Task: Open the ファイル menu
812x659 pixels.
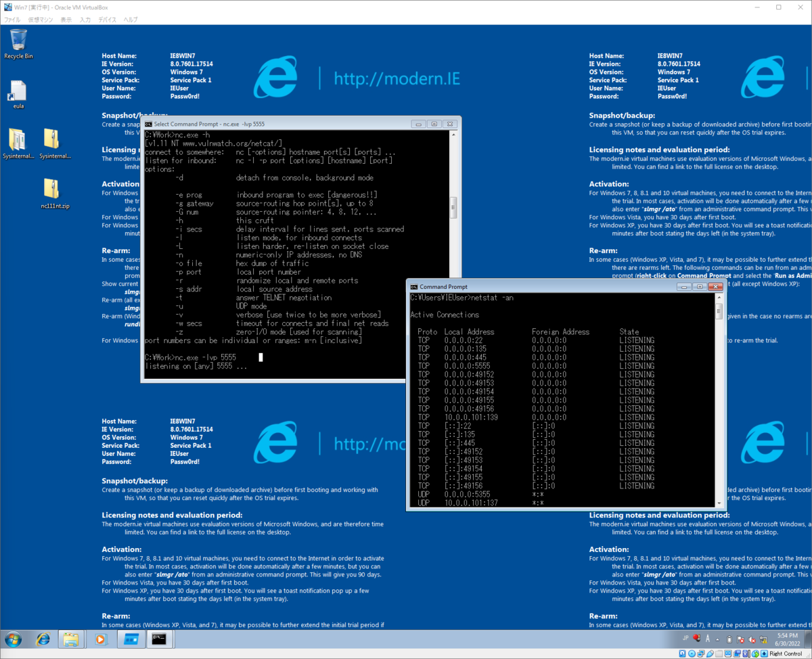Action: pos(13,20)
